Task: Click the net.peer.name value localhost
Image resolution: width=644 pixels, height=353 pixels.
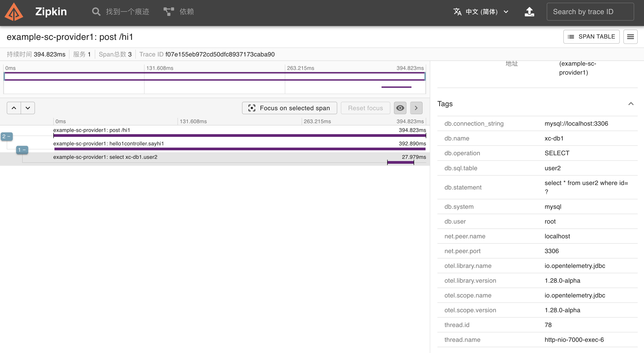Action: click(x=557, y=236)
